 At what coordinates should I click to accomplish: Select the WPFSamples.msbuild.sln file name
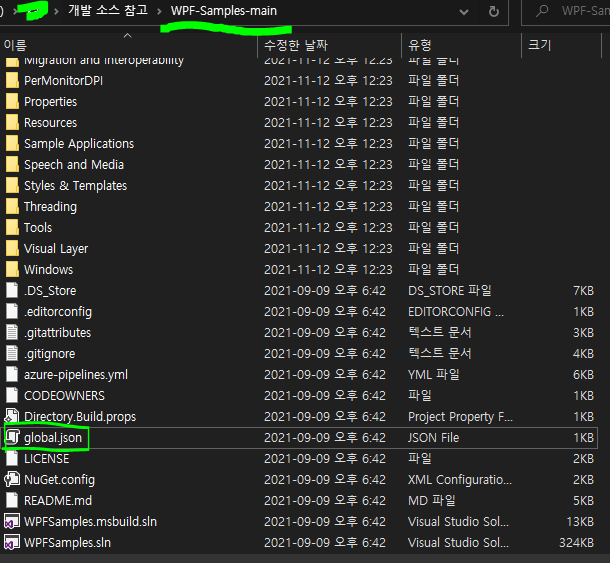pos(90,522)
